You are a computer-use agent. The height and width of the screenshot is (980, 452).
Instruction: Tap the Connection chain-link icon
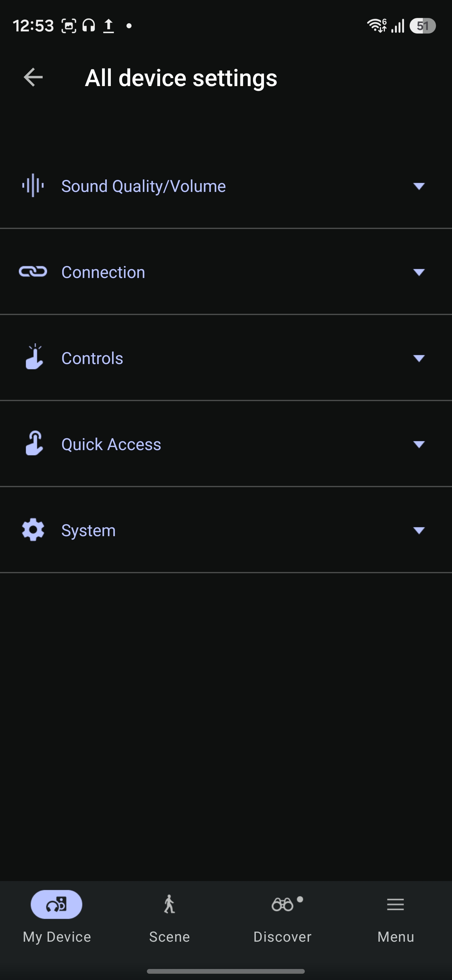[33, 272]
